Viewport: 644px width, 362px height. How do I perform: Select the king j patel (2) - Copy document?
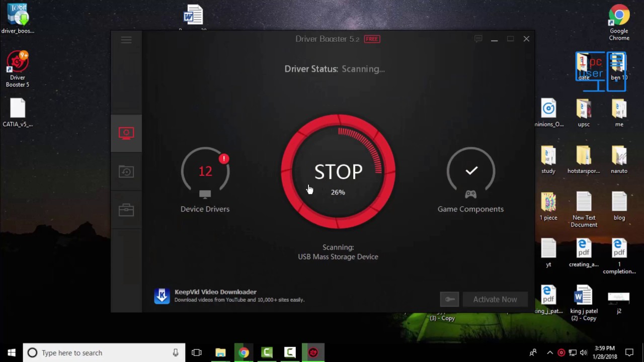584,303
